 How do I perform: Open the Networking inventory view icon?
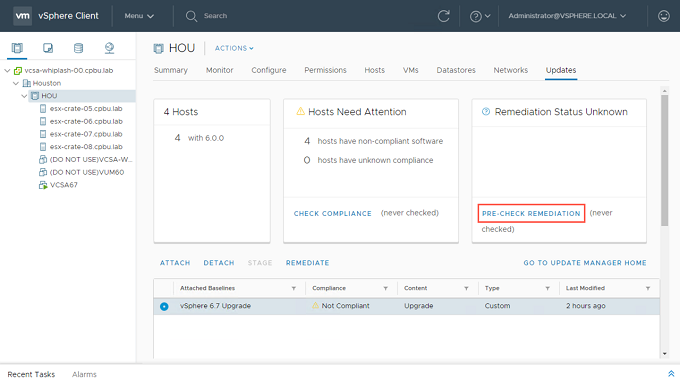tap(109, 48)
